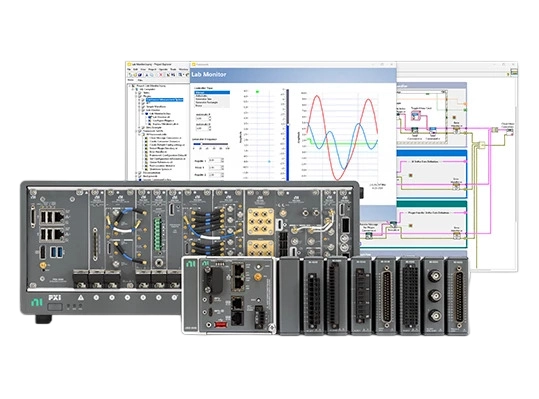Click the increment arrow on the first amplitude field
Screen dimensions: 539x399
210,117
